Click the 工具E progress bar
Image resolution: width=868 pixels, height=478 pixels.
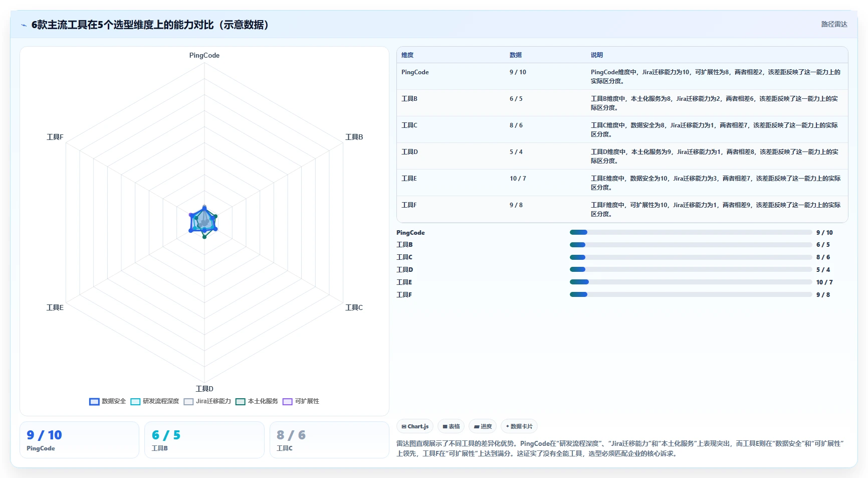click(691, 282)
